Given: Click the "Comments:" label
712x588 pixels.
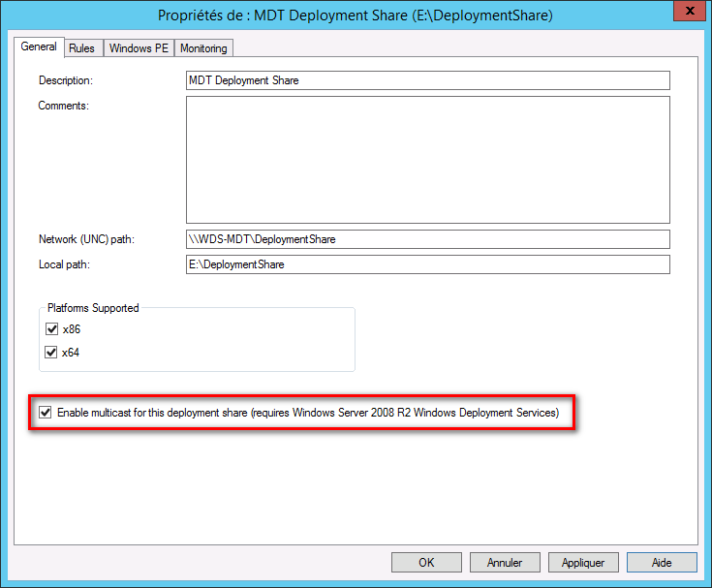Looking at the screenshot, I should coord(64,106).
